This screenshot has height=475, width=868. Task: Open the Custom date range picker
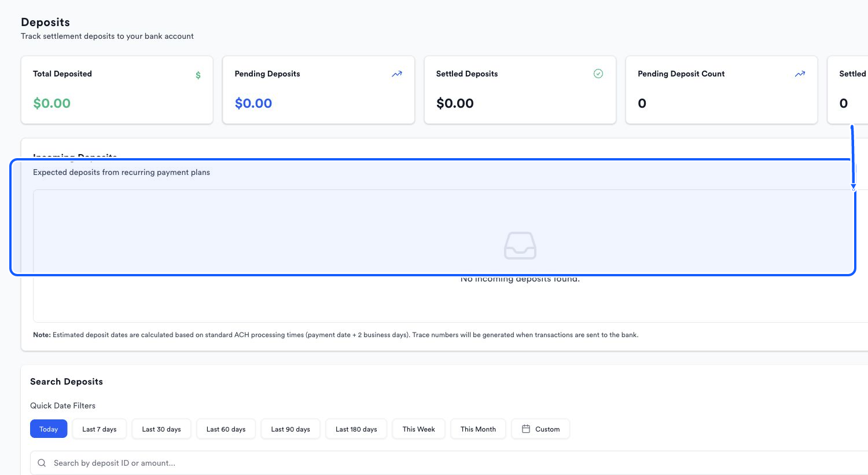click(540, 429)
